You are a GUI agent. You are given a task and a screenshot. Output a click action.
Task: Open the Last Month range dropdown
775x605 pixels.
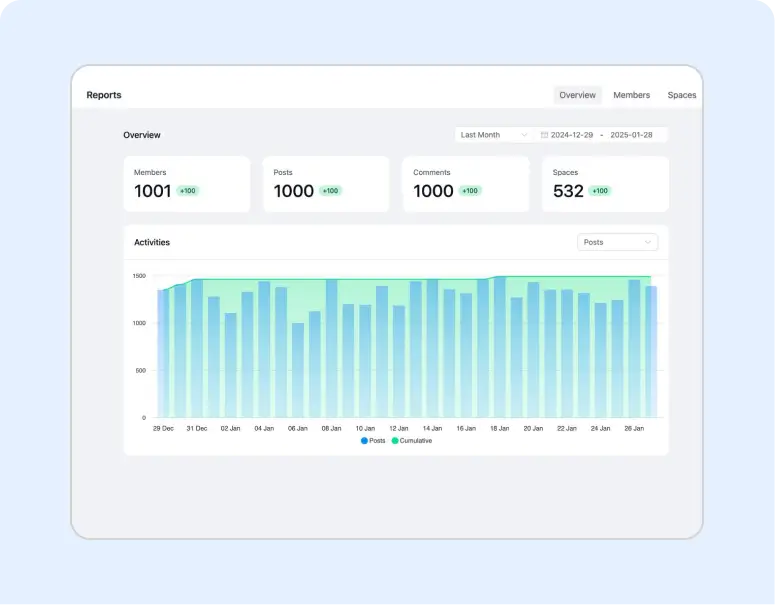point(494,135)
